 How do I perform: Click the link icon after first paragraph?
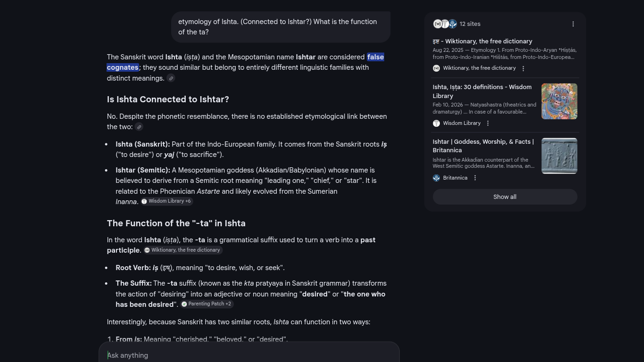tap(171, 78)
